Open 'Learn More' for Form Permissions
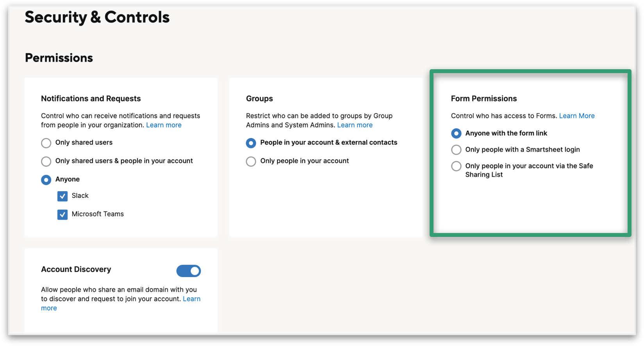Screen dimensions: 644x346 (x=577, y=116)
